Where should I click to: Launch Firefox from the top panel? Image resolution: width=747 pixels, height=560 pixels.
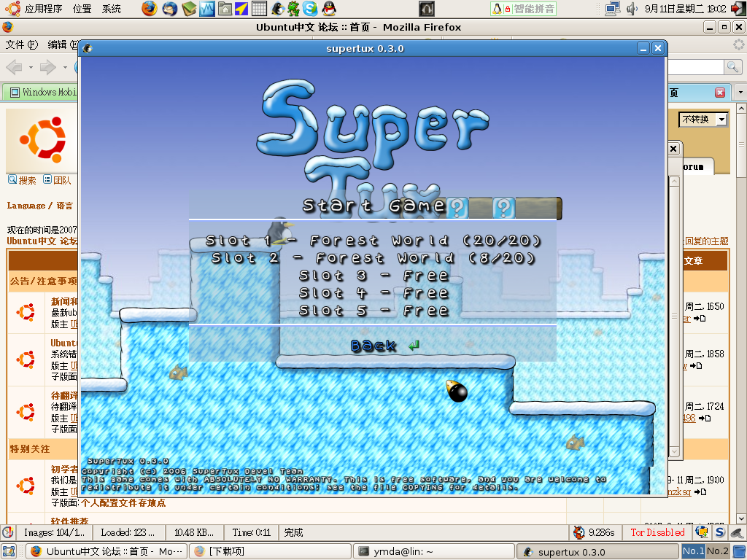[x=149, y=9]
